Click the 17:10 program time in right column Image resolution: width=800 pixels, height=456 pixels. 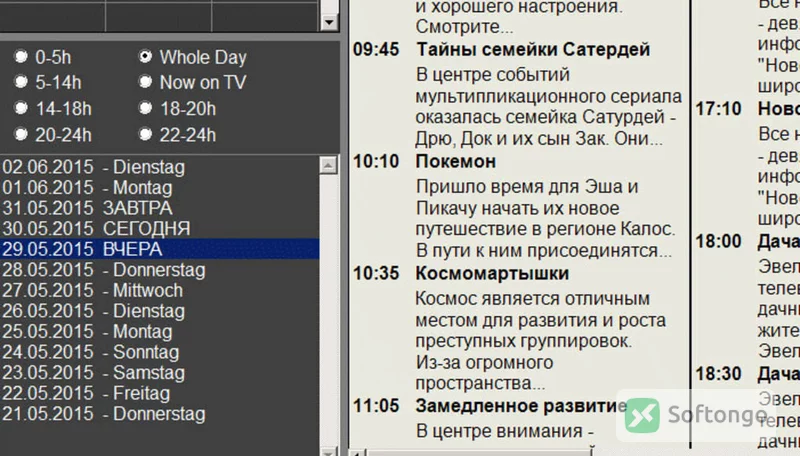tap(718, 108)
